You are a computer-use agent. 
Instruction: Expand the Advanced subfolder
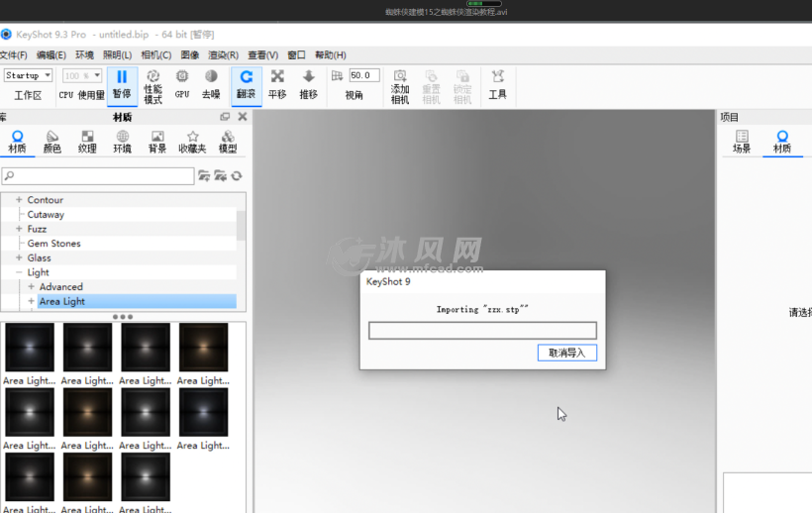click(x=31, y=286)
